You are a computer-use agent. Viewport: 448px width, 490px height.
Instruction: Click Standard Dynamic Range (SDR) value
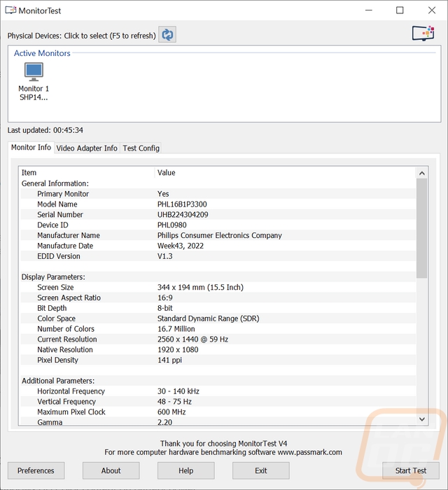point(209,318)
